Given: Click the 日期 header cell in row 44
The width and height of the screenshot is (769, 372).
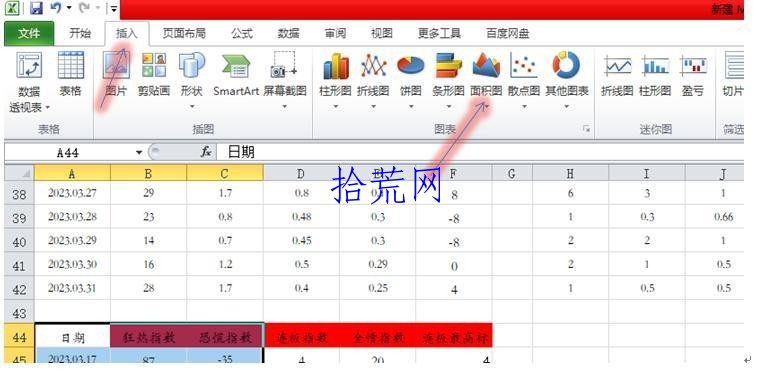Looking at the screenshot, I should (72, 337).
